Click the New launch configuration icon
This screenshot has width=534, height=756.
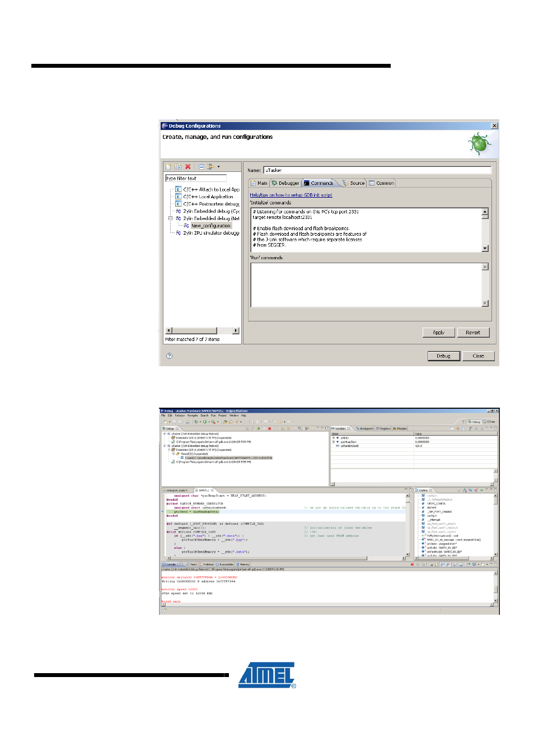pyautogui.click(x=168, y=166)
